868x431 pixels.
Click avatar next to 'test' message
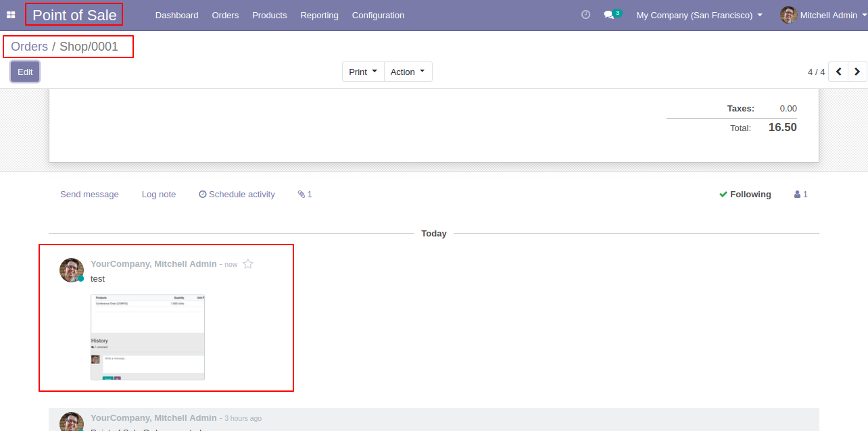click(x=72, y=270)
